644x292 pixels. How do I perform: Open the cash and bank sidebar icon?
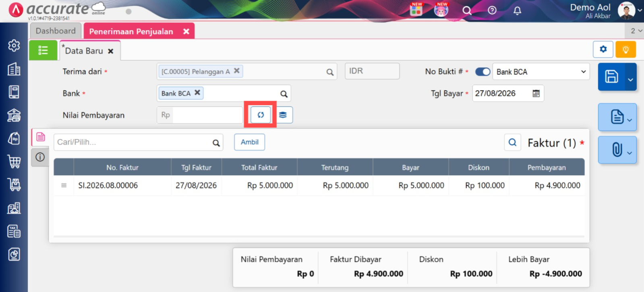tap(14, 115)
